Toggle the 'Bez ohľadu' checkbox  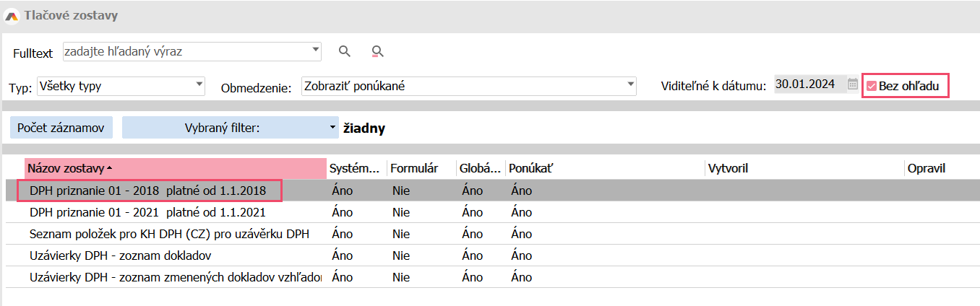[872, 86]
